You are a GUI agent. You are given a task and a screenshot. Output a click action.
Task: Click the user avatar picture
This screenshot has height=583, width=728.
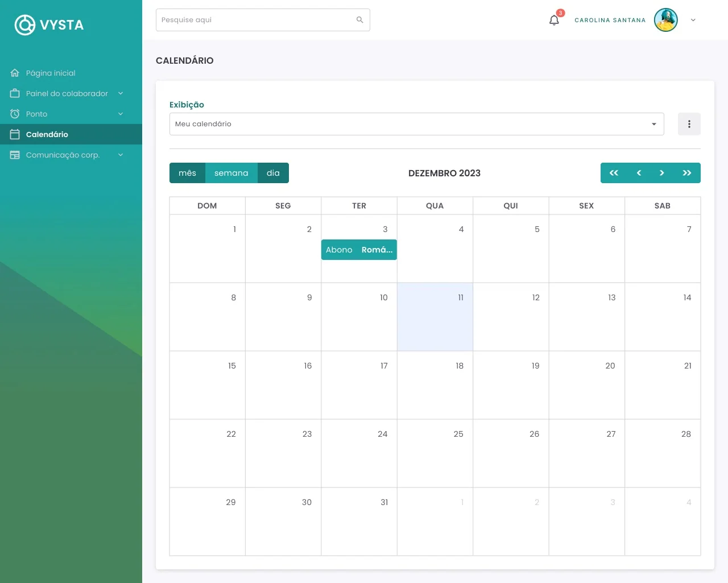click(666, 20)
